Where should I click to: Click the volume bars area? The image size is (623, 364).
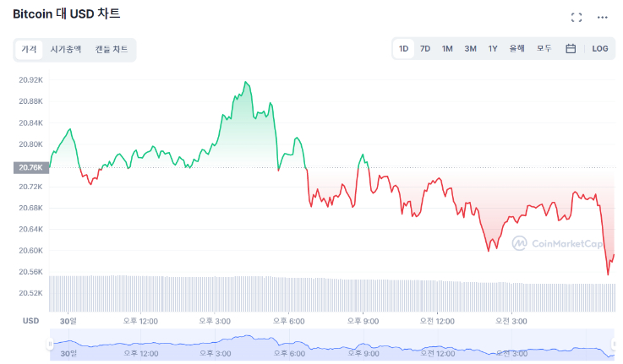coord(330,296)
